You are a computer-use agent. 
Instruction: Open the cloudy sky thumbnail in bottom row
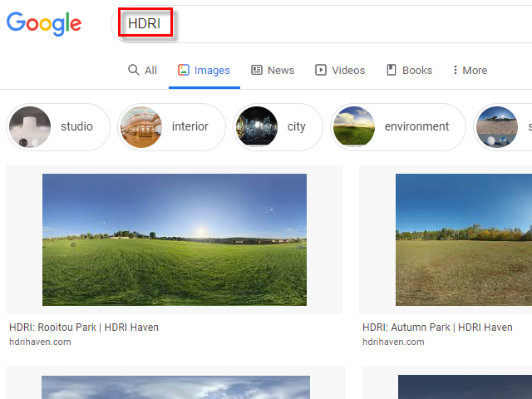point(175,387)
